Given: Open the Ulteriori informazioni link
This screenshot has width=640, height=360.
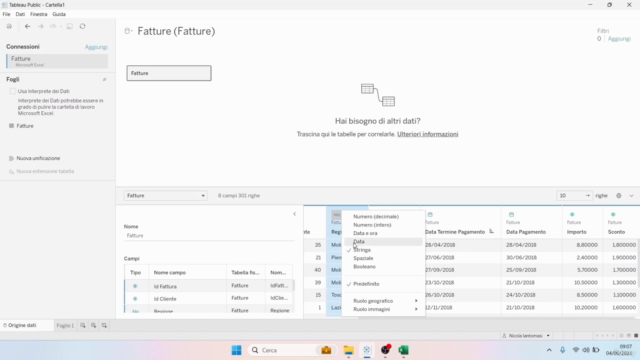Looking at the screenshot, I should point(427,134).
